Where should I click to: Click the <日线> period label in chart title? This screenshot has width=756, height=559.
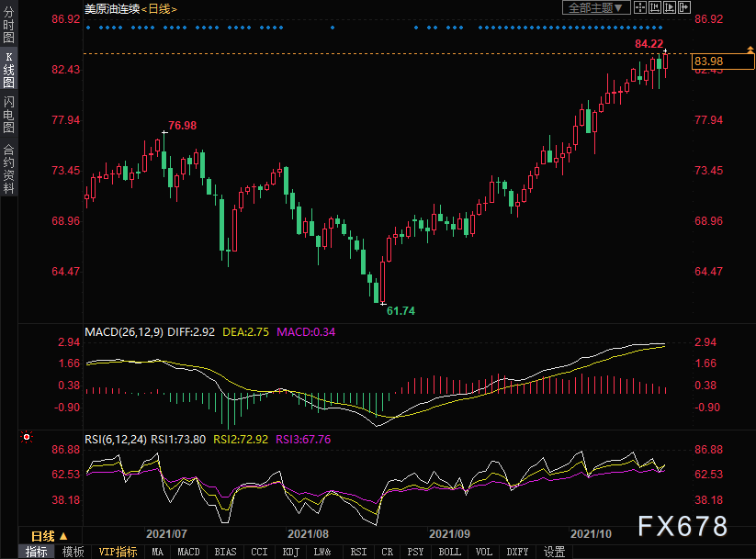[x=159, y=9]
